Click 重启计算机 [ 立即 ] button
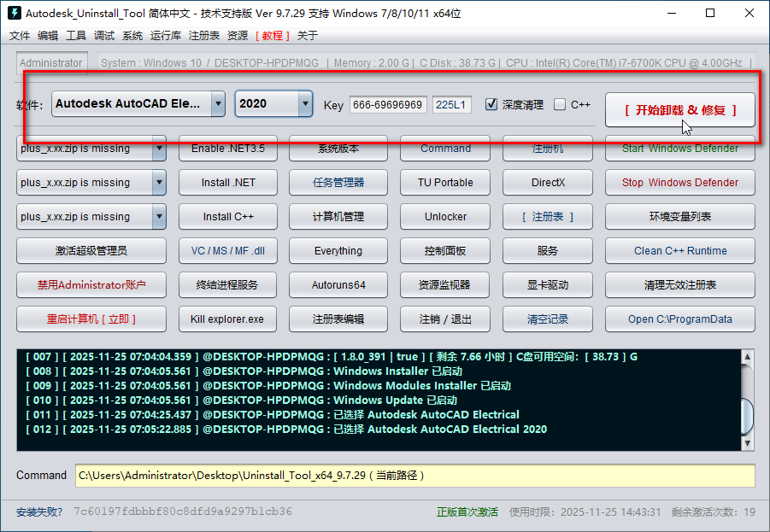Viewport: 770px width, 532px height. 91,319
